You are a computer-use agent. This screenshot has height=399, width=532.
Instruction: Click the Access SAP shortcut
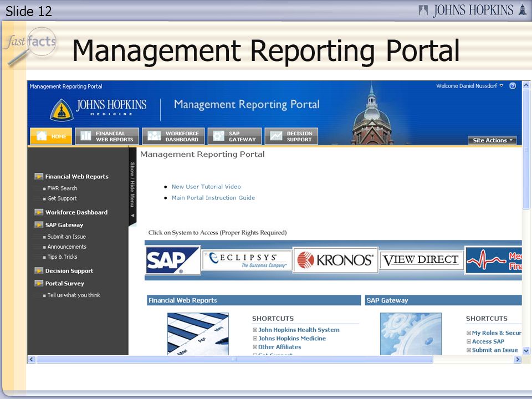[488, 341]
